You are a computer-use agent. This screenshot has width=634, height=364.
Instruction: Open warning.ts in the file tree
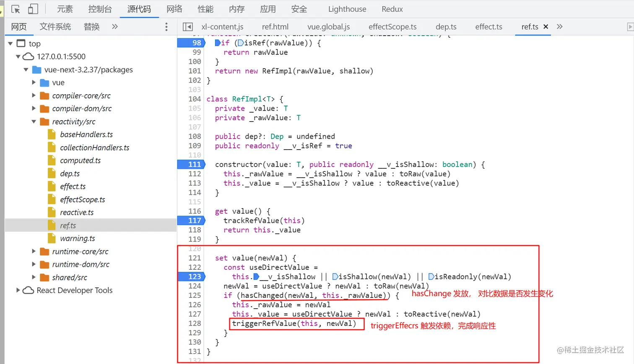point(78,238)
